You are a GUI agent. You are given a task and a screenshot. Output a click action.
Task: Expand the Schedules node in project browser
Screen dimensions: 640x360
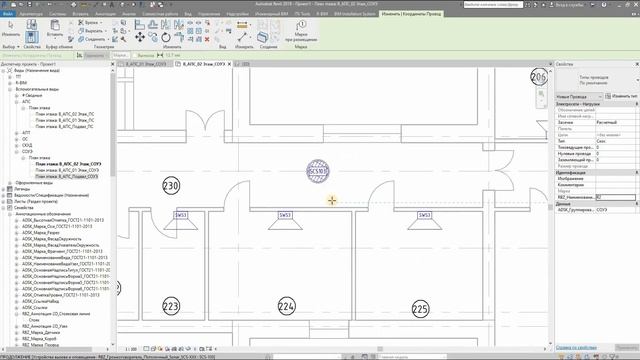pos(4,196)
